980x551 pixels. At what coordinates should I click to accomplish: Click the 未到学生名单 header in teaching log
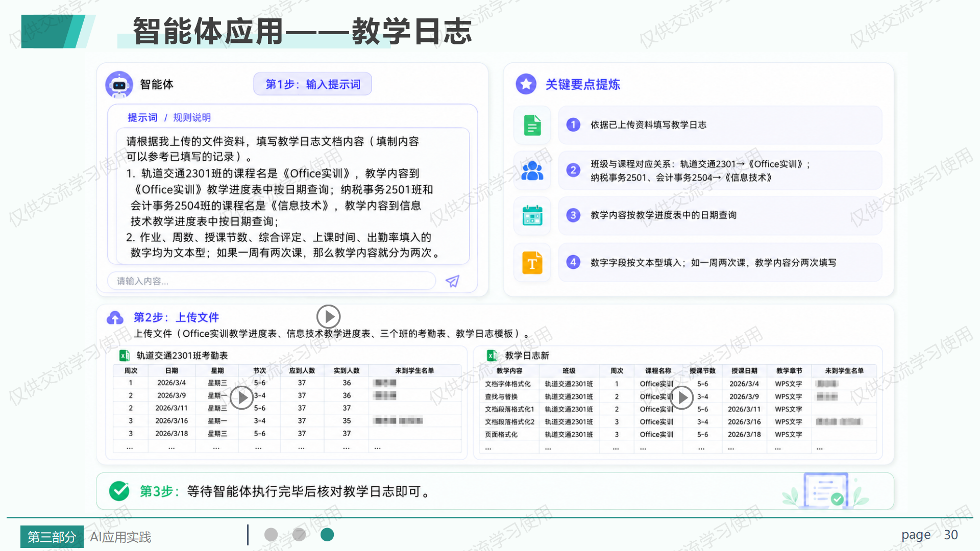click(844, 371)
